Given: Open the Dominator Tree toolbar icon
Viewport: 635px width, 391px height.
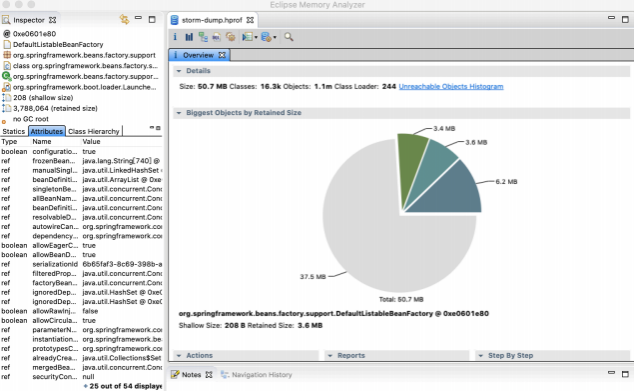Looking at the screenshot, I should 203,37.
